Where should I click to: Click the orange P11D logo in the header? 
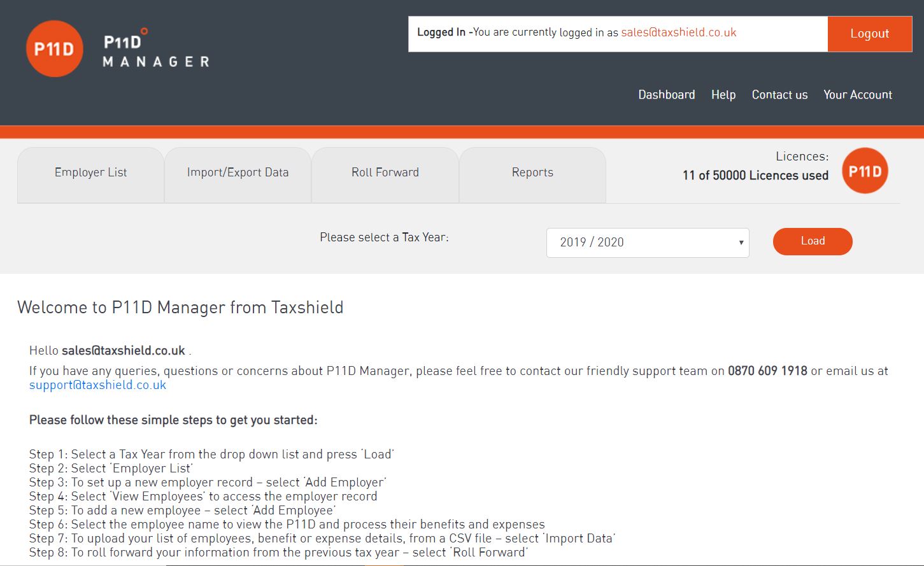tap(54, 49)
